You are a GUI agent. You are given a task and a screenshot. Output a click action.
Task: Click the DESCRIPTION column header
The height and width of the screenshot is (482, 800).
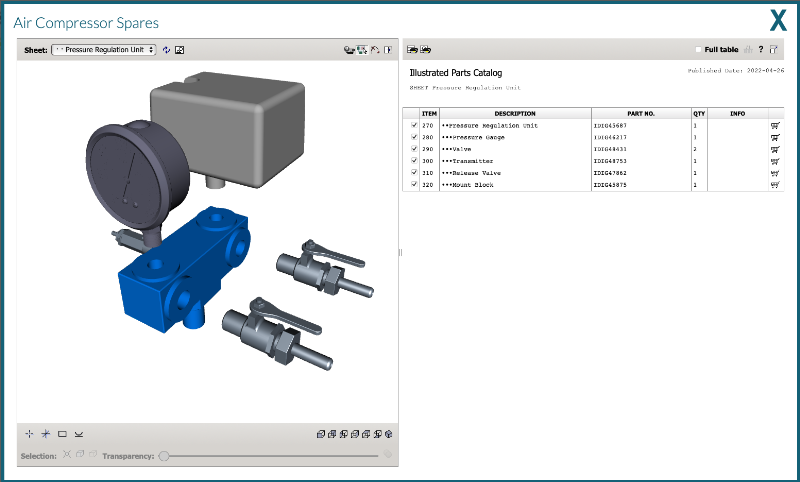point(515,113)
